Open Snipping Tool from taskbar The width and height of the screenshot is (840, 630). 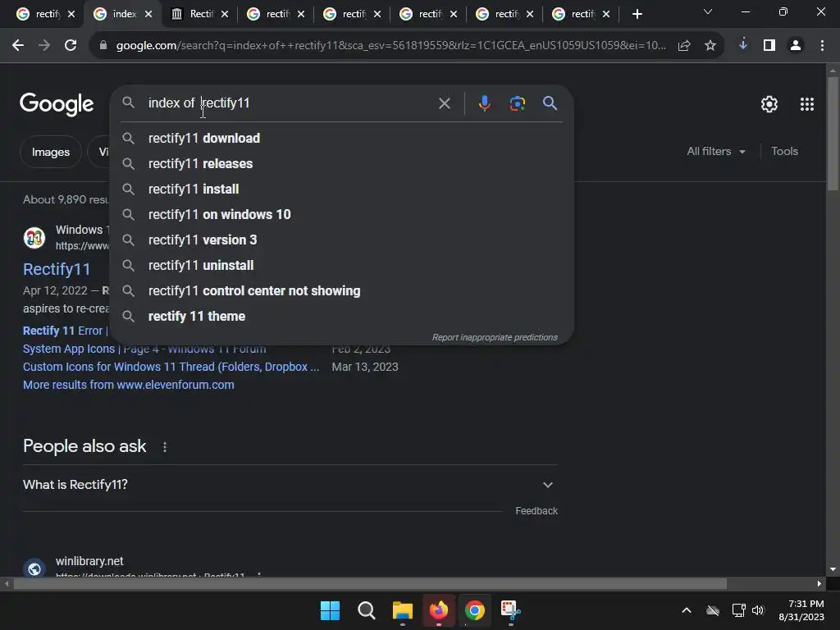(510, 610)
